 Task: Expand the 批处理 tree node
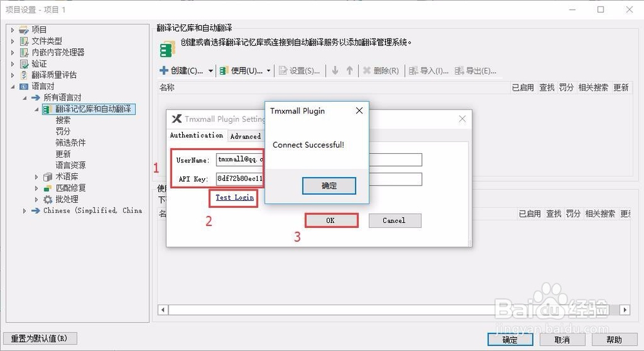(x=36, y=200)
